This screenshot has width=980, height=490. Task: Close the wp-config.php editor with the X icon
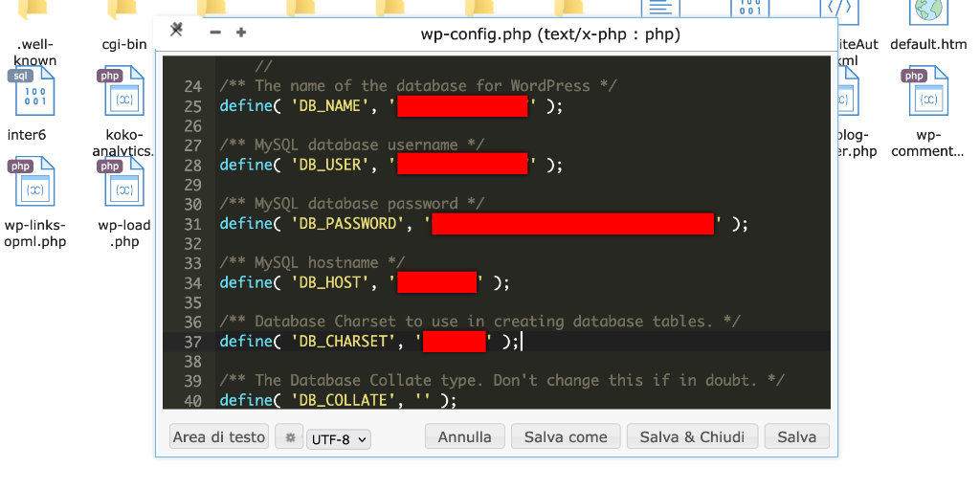tap(177, 30)
